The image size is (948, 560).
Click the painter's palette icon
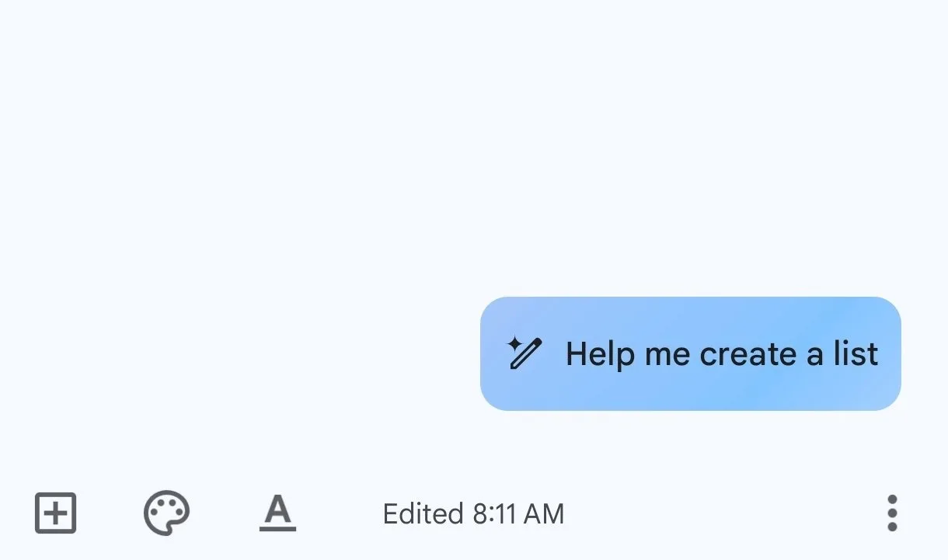tap(166, 513)
